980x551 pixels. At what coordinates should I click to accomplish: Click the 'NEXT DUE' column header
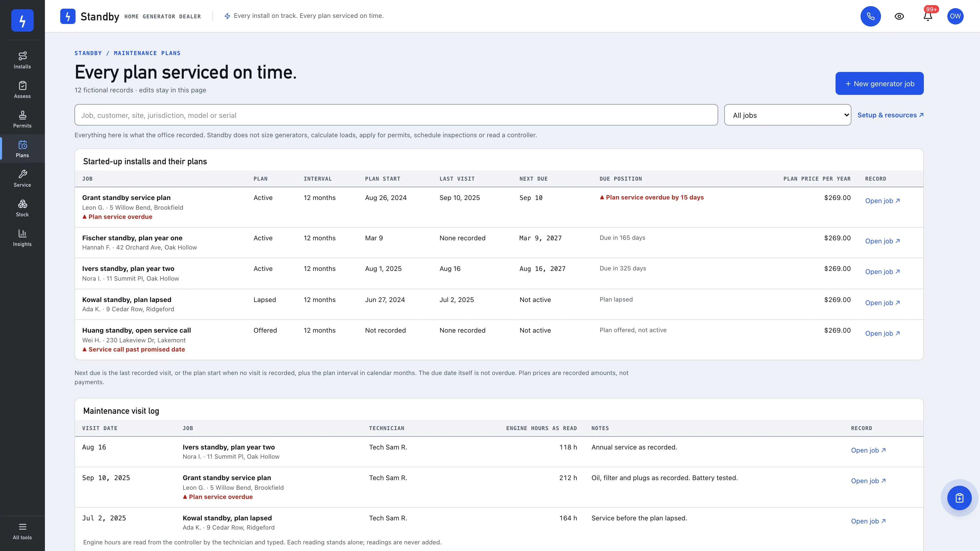point(533,179)
